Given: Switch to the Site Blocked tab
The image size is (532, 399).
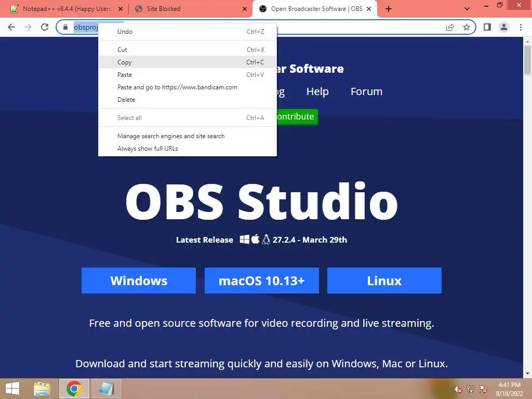Looking at the screenshot, I should pyautogui.click(x=191, y=9).
